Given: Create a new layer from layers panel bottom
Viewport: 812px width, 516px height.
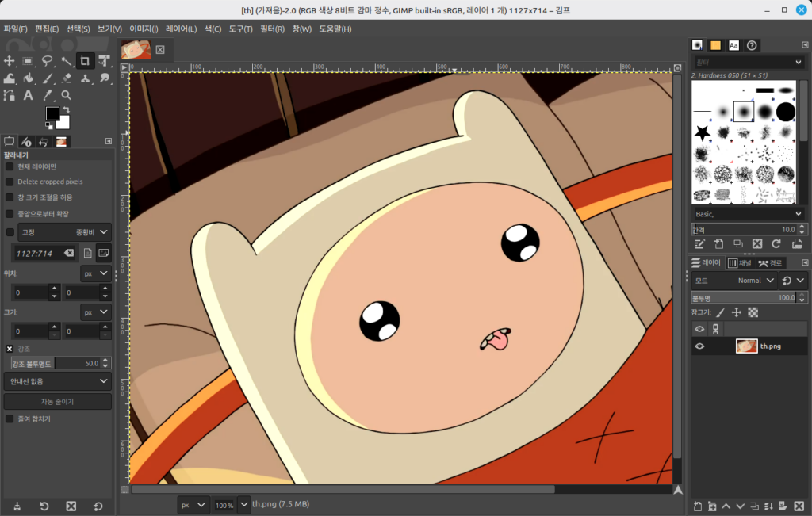Looking at the screenshot, I should point(698,506).
